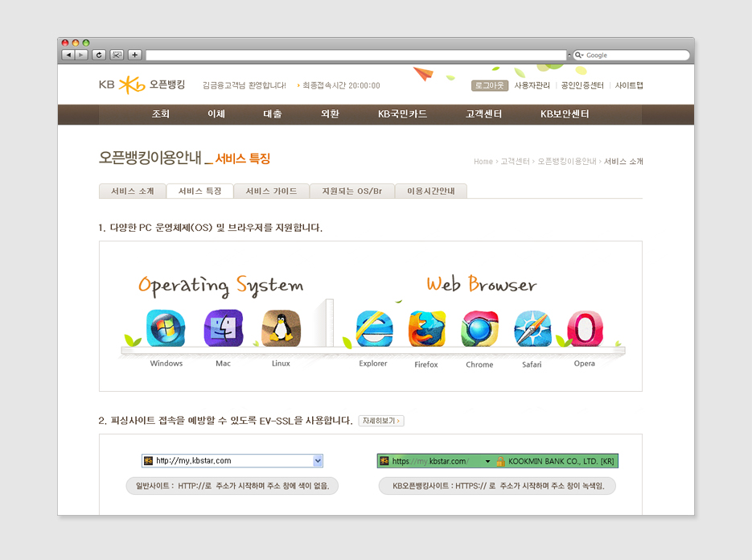The height and width of the screenshot is (560, 752).
Task: Click 오픈뱅킹이용안내 in the breadcrumb
Action: tap(567, 162)
